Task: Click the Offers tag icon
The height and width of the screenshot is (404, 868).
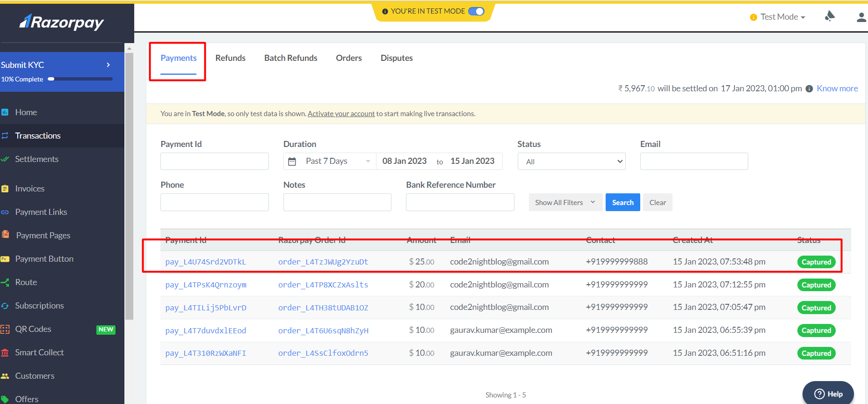Action: click(5, 399)
